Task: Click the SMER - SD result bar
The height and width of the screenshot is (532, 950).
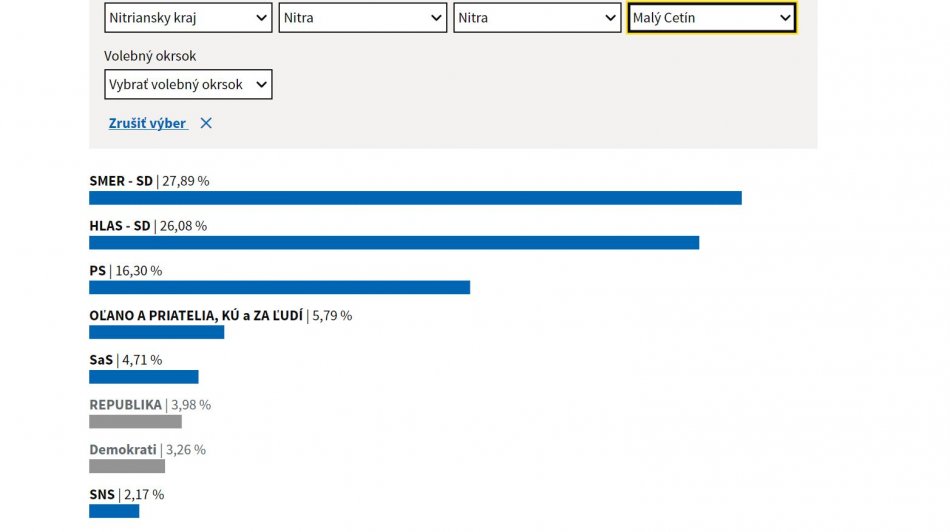Action: tap(415, 198)
